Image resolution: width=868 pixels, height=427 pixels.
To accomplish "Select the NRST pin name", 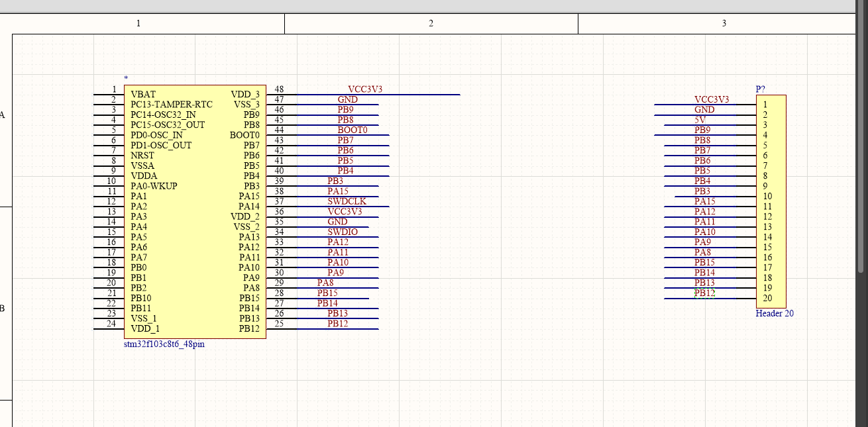I will (142, 156).
